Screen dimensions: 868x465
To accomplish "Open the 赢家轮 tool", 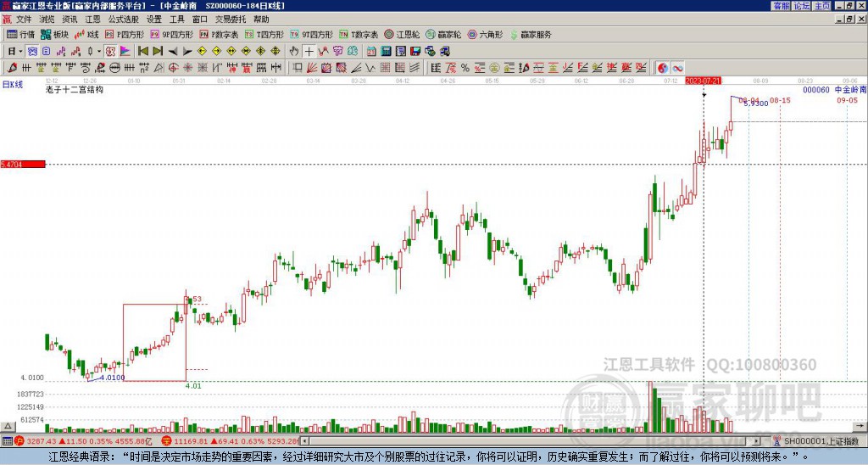I will pyautogui.click(x=443, y=34).
